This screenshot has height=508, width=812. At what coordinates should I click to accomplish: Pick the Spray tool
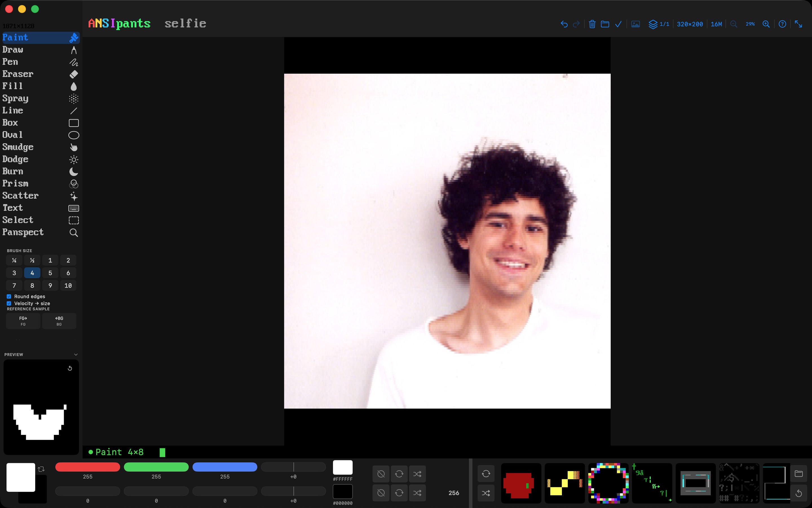tap(40, 98)
